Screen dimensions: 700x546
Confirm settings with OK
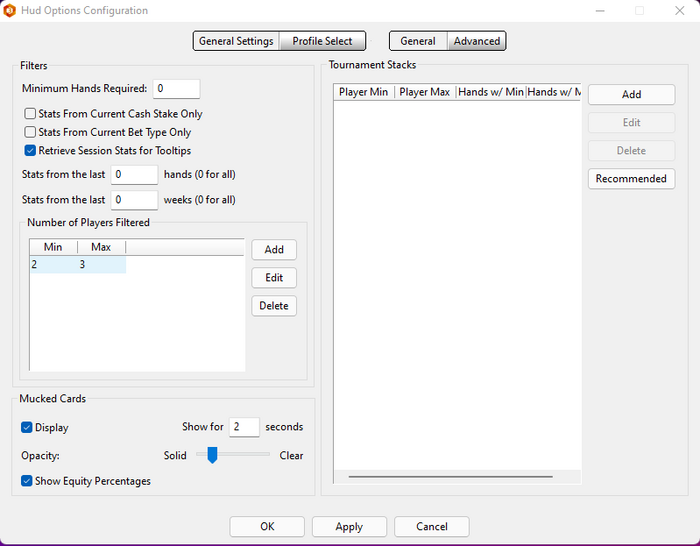pos(267,527)
